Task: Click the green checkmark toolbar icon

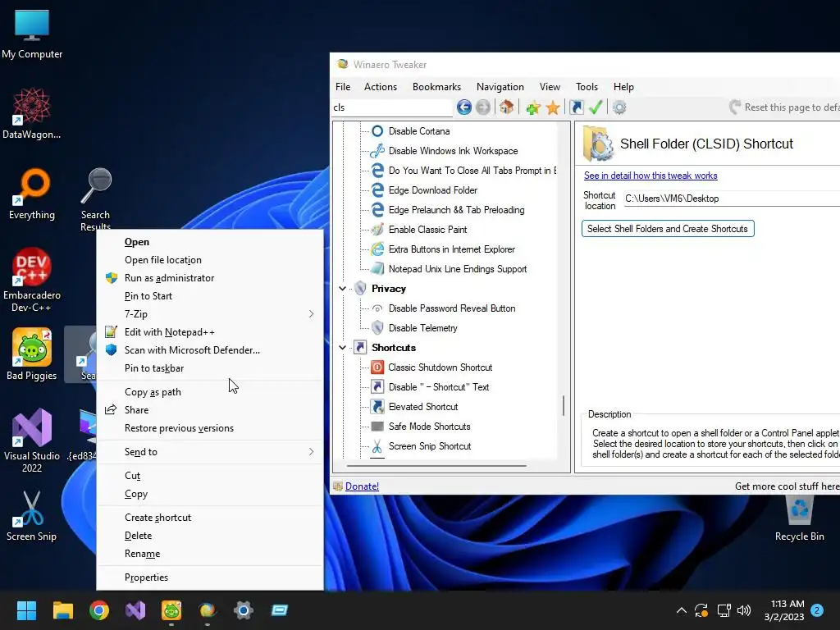Action: pyautogui.click(x=596, y=107)
